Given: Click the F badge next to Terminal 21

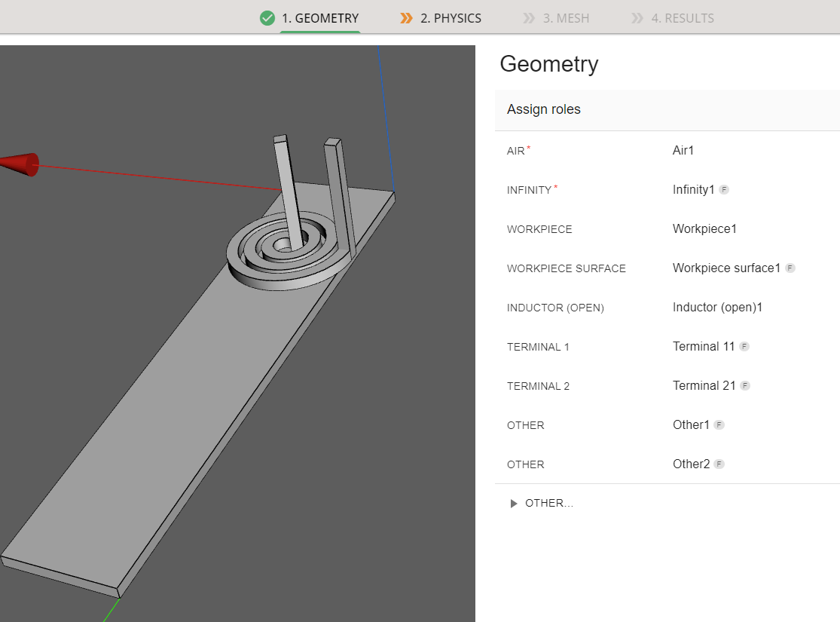Looking at the screenshot, I should coord(745,386).
